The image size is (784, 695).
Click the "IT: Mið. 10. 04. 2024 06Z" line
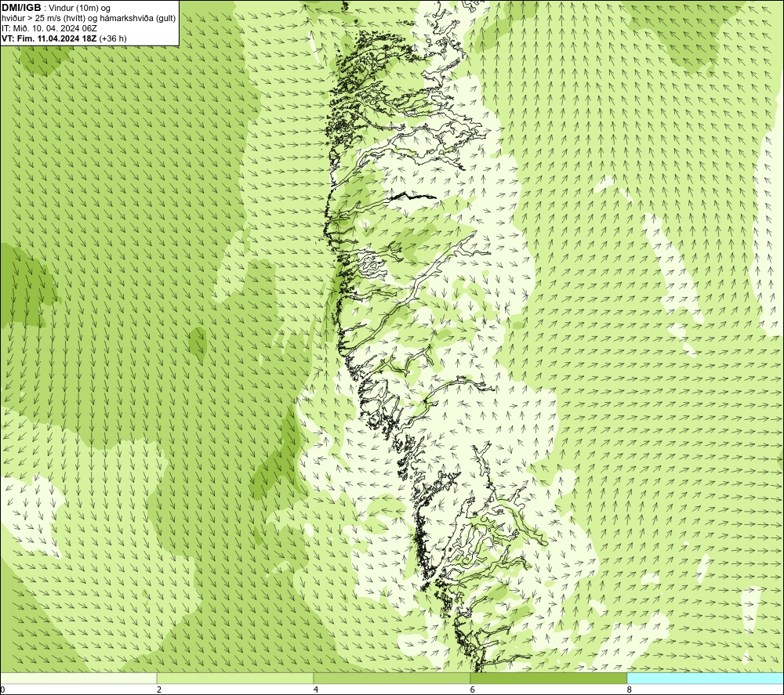tap(49, 28)
